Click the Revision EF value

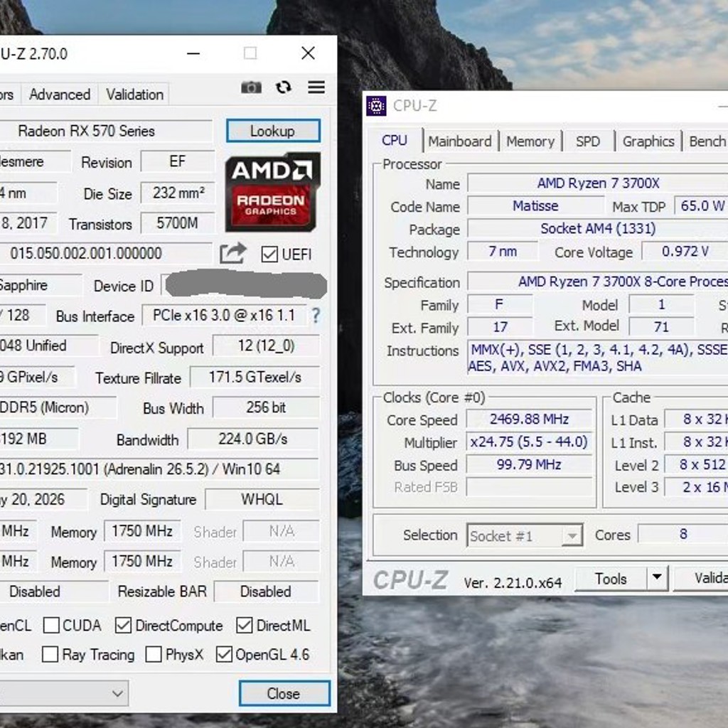pos(178,161)
